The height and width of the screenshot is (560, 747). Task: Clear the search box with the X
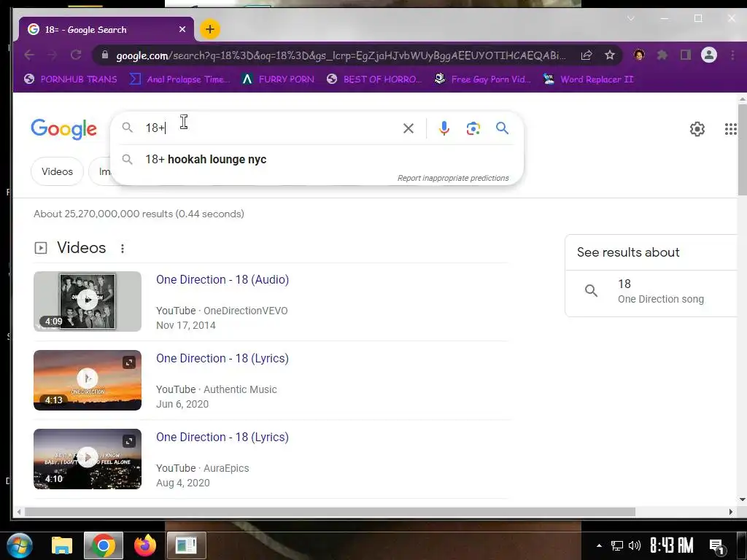409,128
